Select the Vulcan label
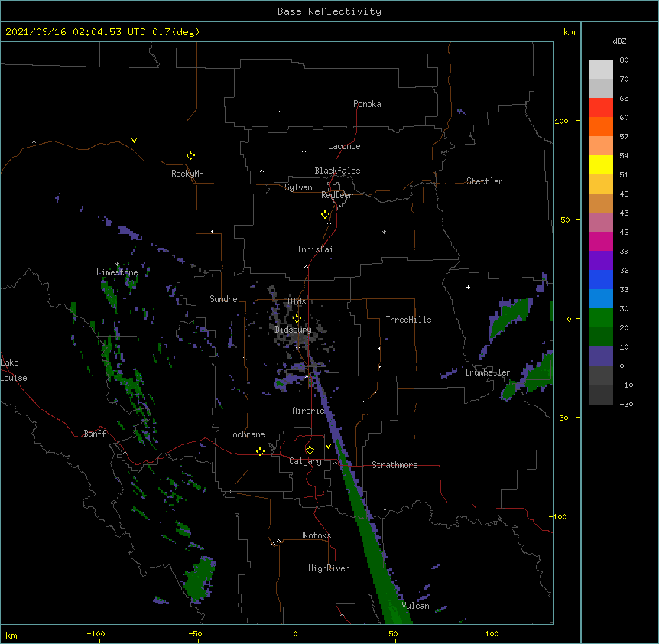The image size is (659, 644). point(415,606)
